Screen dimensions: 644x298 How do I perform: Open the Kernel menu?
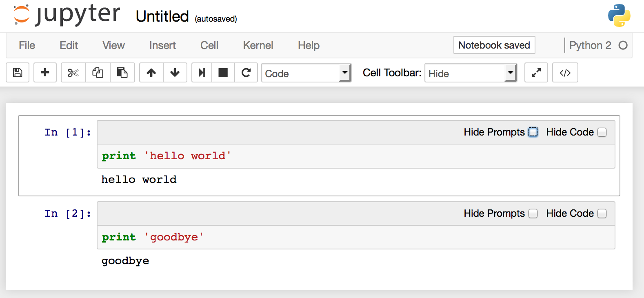[x=258, y=45]
